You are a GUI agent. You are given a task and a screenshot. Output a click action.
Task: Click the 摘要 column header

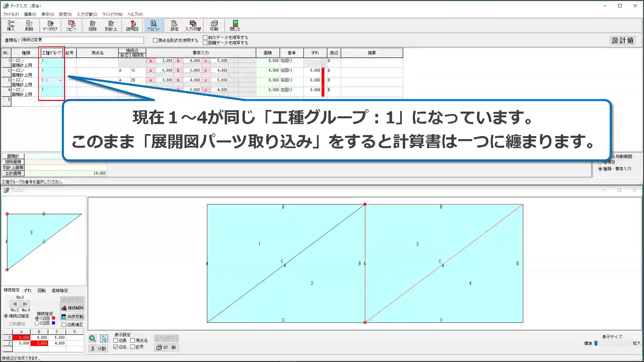coord(372,53)
